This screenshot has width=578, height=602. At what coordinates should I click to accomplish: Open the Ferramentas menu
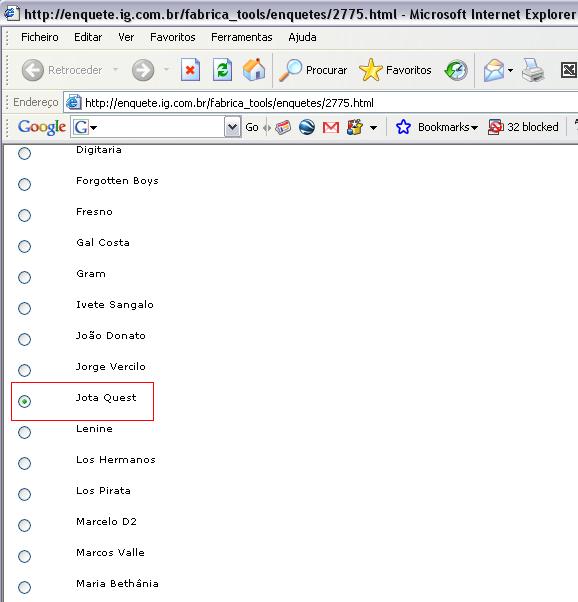click(242, 37)
